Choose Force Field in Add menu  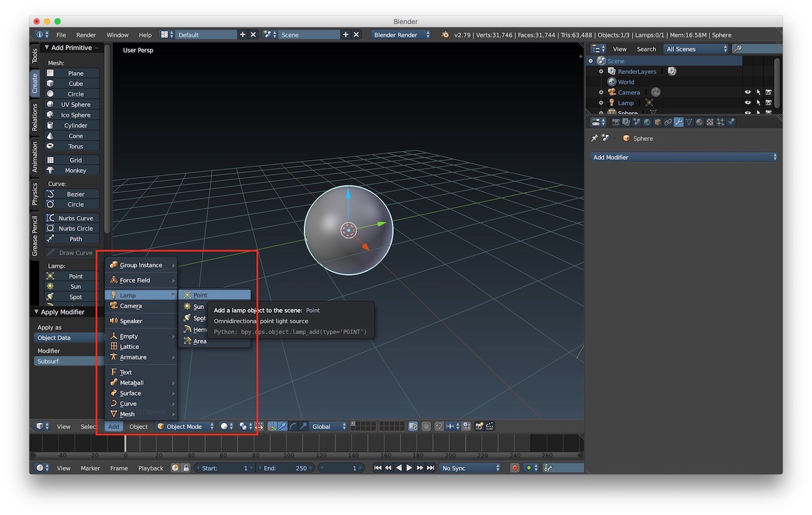coord(141,280)
